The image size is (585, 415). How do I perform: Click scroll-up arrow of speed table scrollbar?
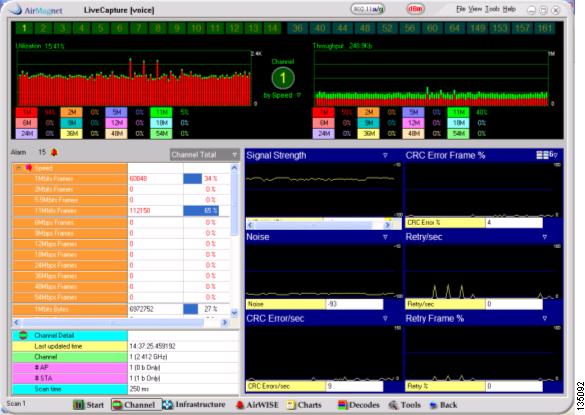(234, 168)
